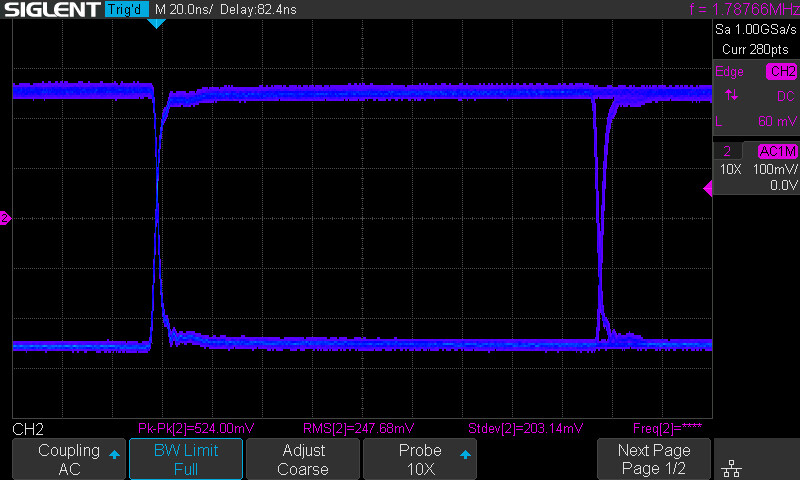The height and width of the screenshot is (480, 800).
Task: Click the RMS[2]=247.68mV measurement
Action: [358, 428]
